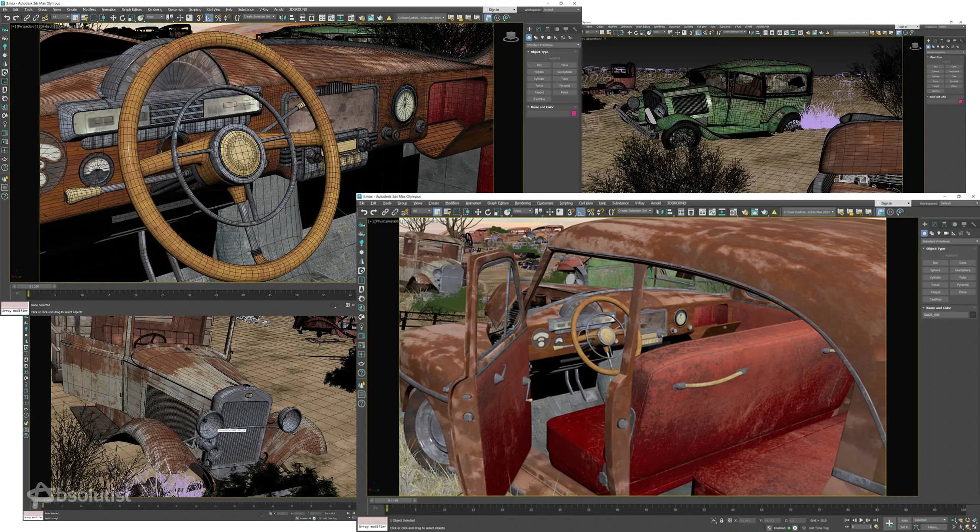Click Render teapot icon in top-left window

click(x=380, y=18)
